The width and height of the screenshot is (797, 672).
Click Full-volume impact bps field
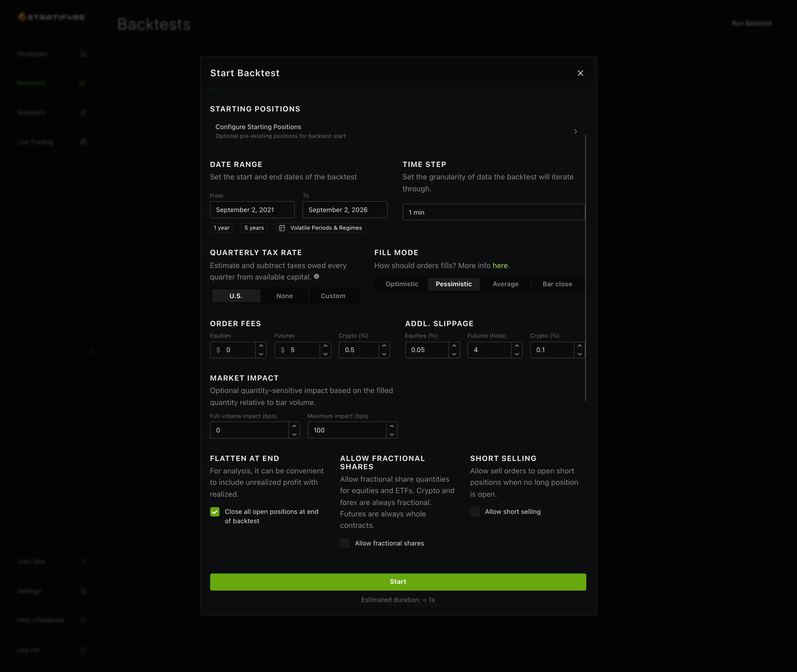[249, 430]
